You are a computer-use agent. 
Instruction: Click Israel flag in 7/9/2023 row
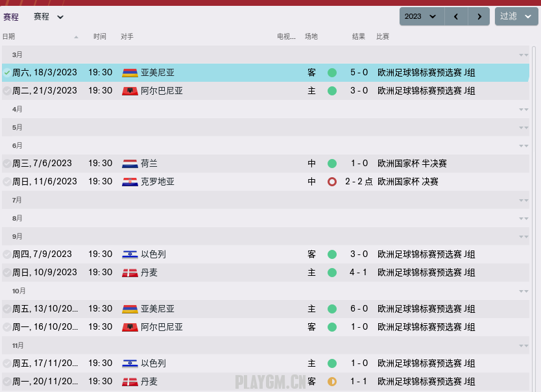point(130,254)
